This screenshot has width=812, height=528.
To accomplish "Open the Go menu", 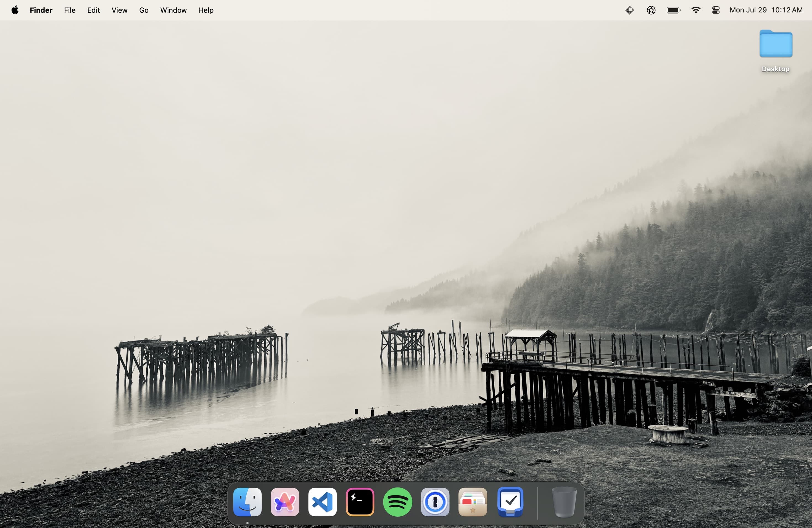I will (144, 10).
